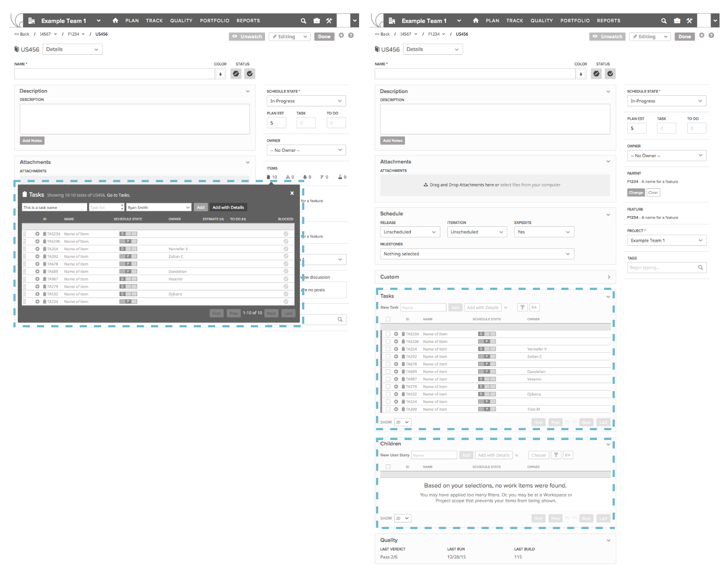This screenshot has width=728, height=587.
Task: Click drag-and-drop attachments upload icon
Action: pos(426,185)
